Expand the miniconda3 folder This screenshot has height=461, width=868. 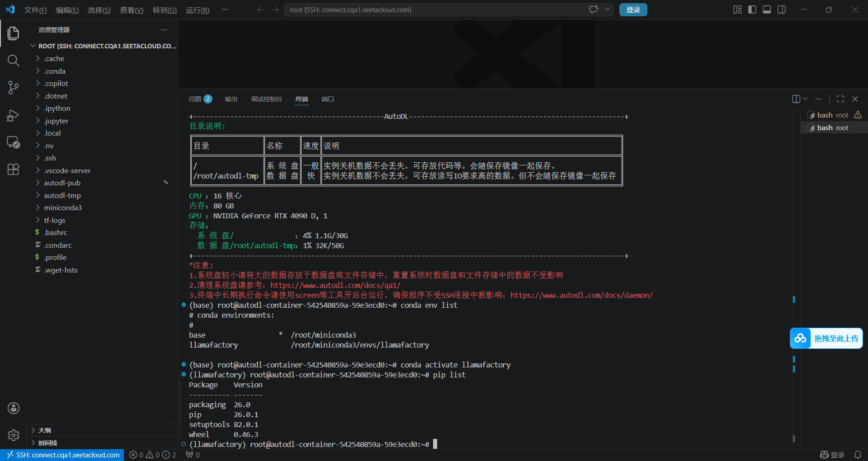pyautogui.click(x=102, y=208)
